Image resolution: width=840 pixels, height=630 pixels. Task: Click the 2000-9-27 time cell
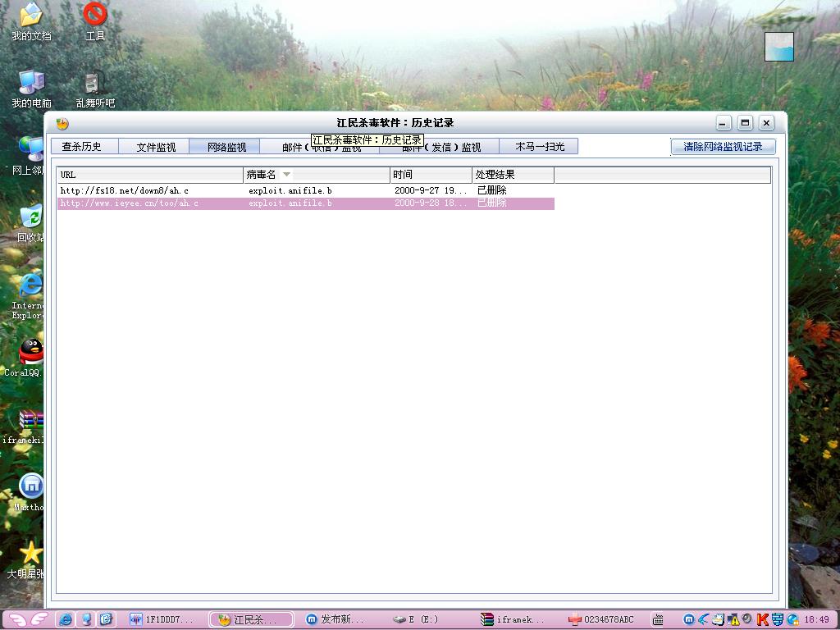click(x=431, y=190)
